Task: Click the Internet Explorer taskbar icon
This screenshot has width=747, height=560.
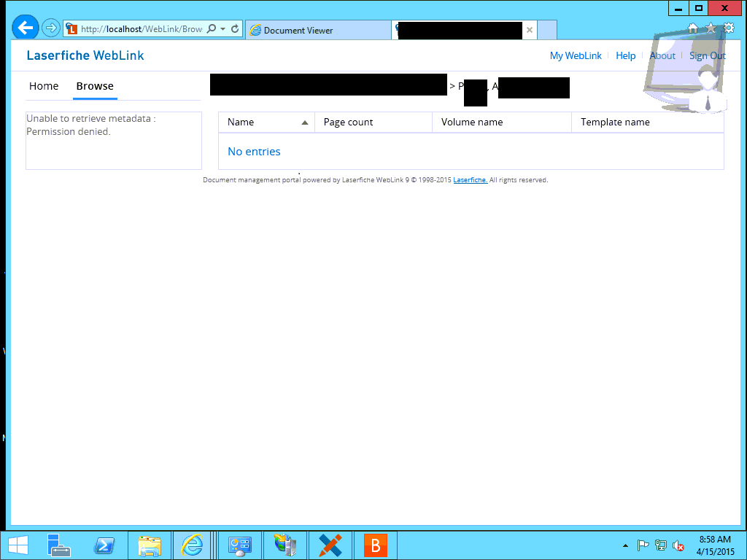Action: tap(193, 545)
